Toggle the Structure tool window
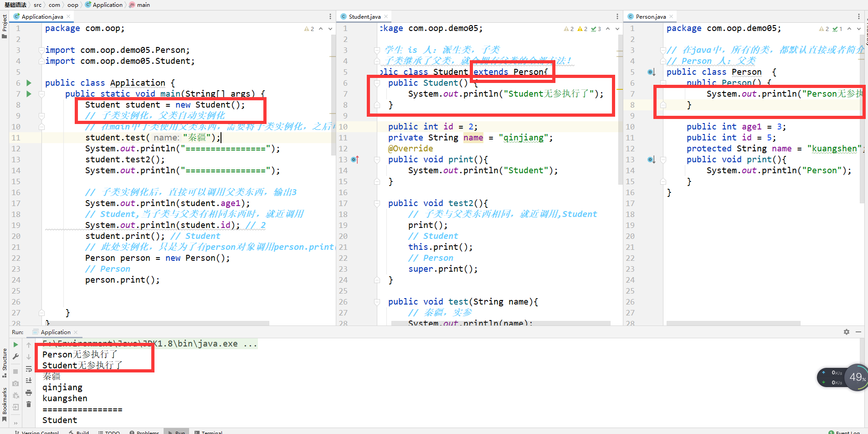868x434 pixels. click(5, 362)
